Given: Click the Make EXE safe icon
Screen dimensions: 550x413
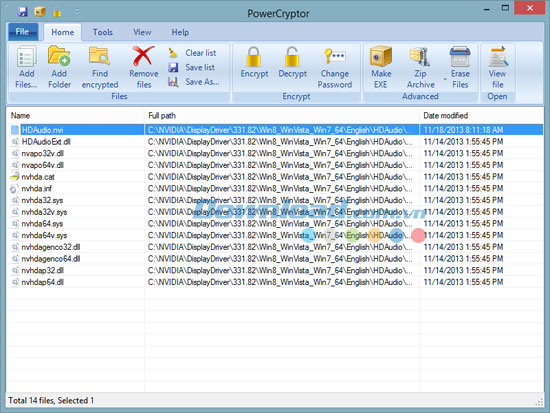Looking at the screenshot, I should (381, 56).
